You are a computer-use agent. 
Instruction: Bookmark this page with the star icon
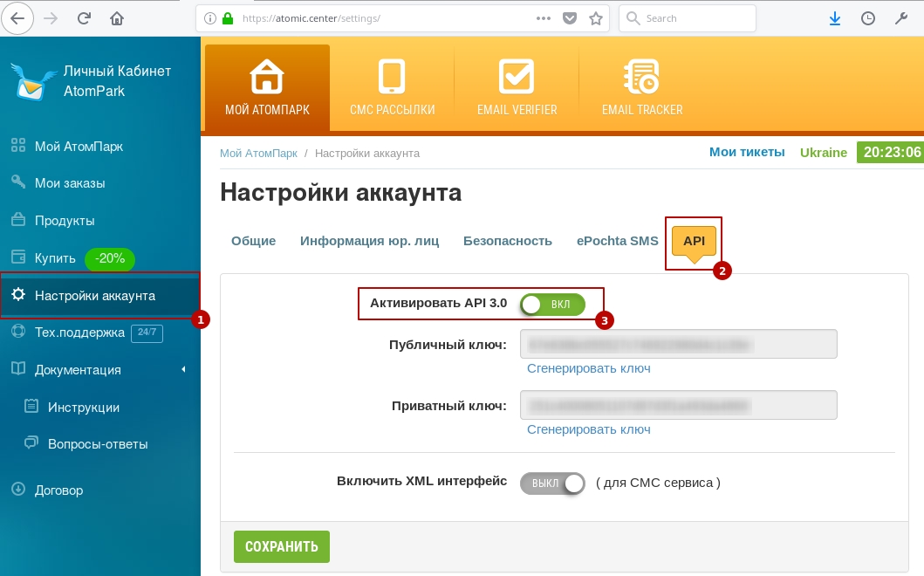596,18
